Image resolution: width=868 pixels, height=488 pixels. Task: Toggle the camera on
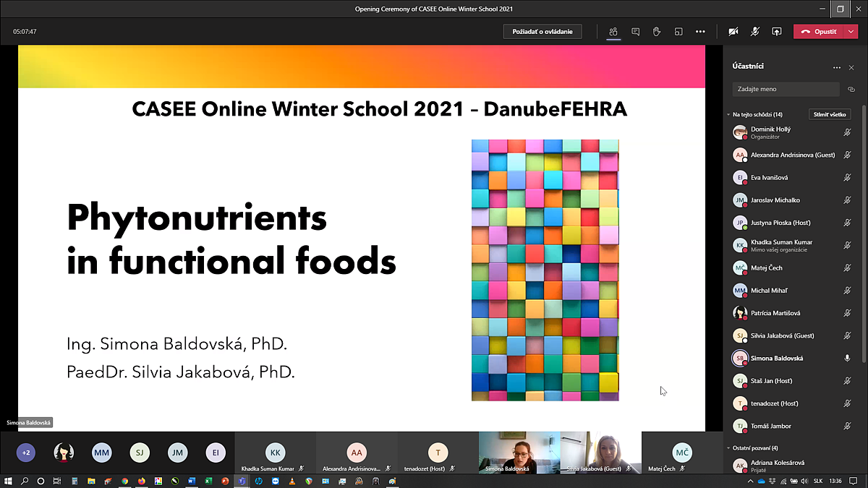point(733,32)
